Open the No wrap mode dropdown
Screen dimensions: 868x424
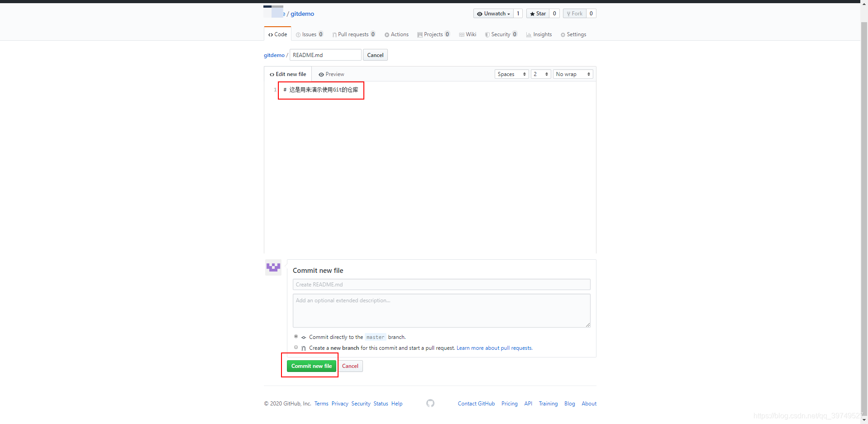point(573,74)
